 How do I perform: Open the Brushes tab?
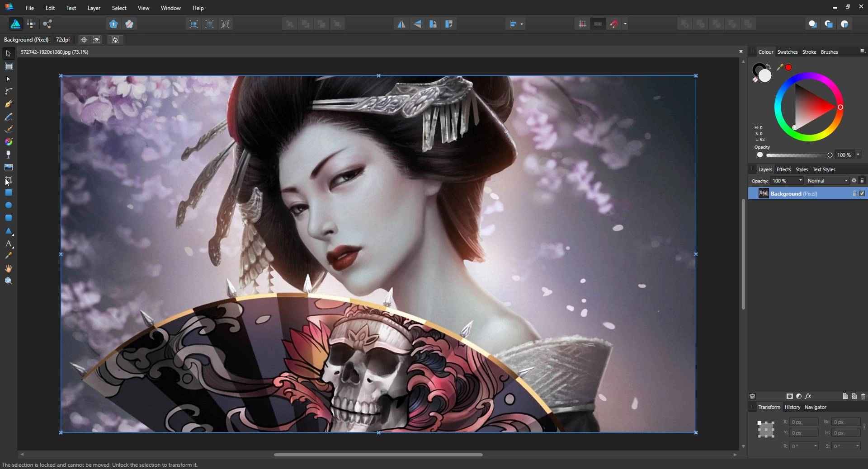(830, 52)
